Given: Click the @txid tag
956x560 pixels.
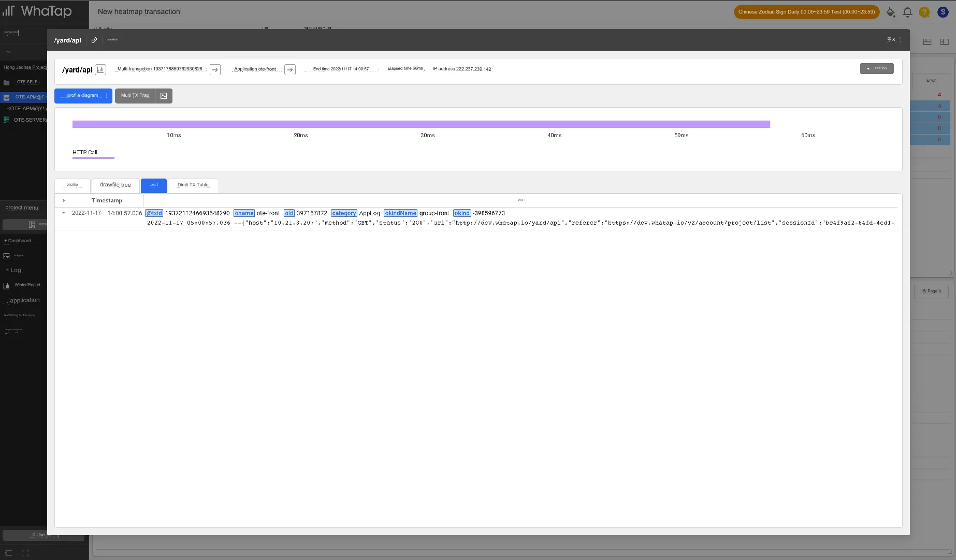Looking at the screenshot, I should [x=154, y=213].
